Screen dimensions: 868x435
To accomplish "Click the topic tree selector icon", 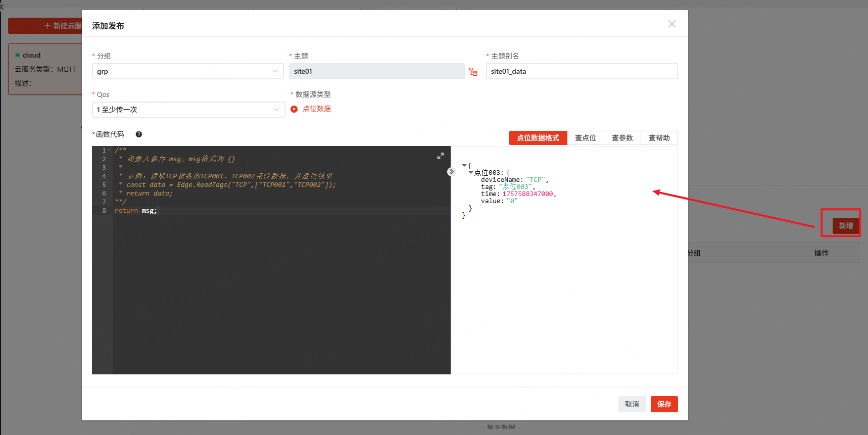I will 473,72.
